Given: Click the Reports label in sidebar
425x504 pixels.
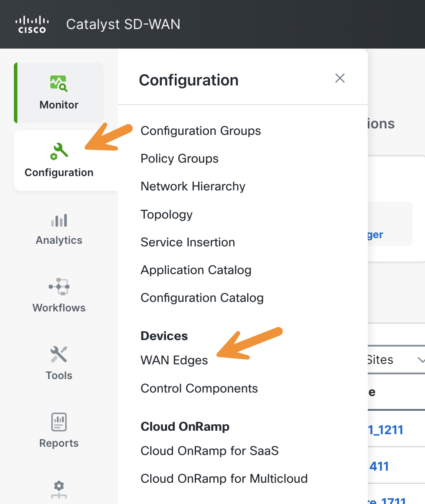Looking at the screenshot, I should click(59, 443).
